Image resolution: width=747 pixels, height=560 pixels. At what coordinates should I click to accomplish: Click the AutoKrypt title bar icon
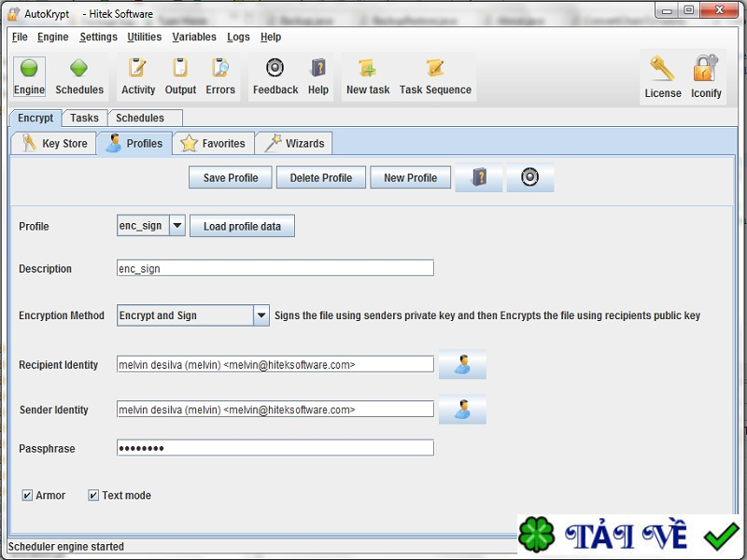click(x=14, y=13)
